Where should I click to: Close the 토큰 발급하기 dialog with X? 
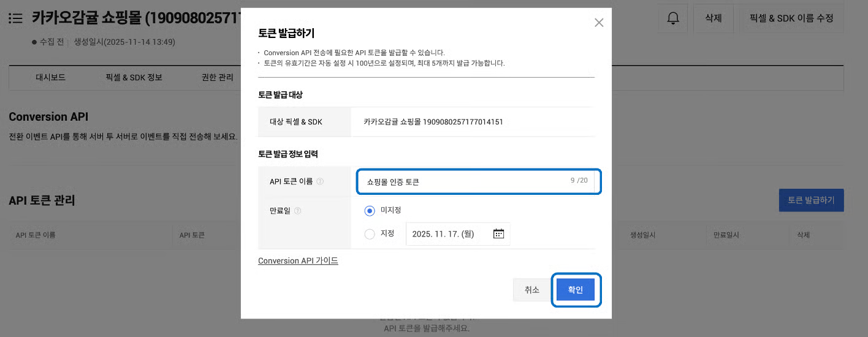599,23
